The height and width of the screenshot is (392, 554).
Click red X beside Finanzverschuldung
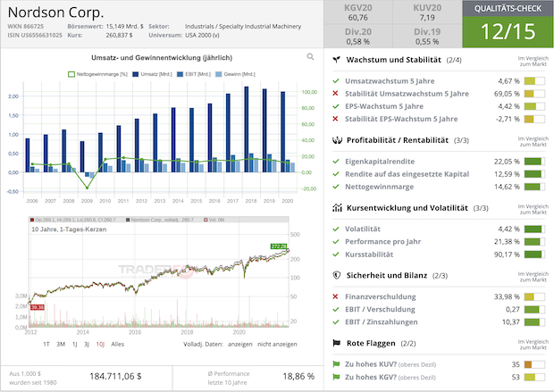(336, 296)
